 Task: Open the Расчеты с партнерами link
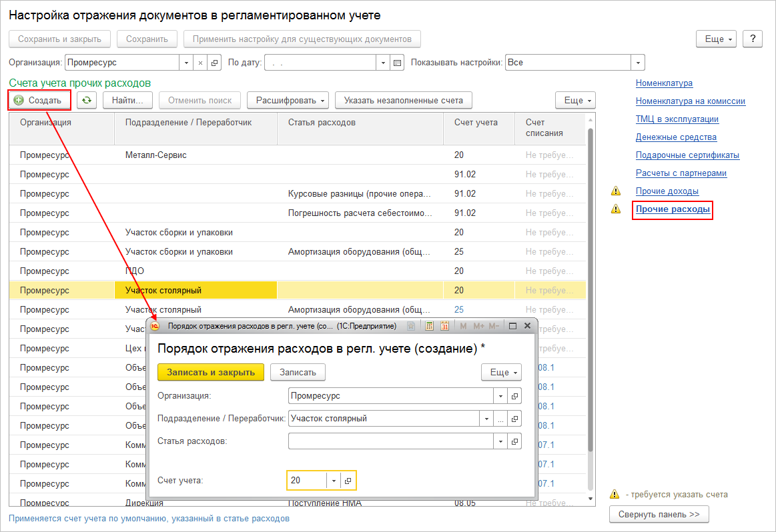(x=681, y=173)
